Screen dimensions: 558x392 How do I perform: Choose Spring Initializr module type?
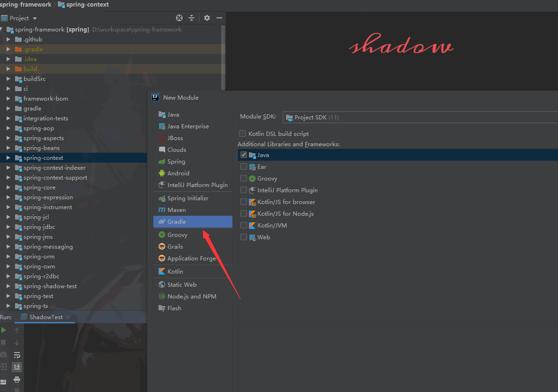pos(193,198)
